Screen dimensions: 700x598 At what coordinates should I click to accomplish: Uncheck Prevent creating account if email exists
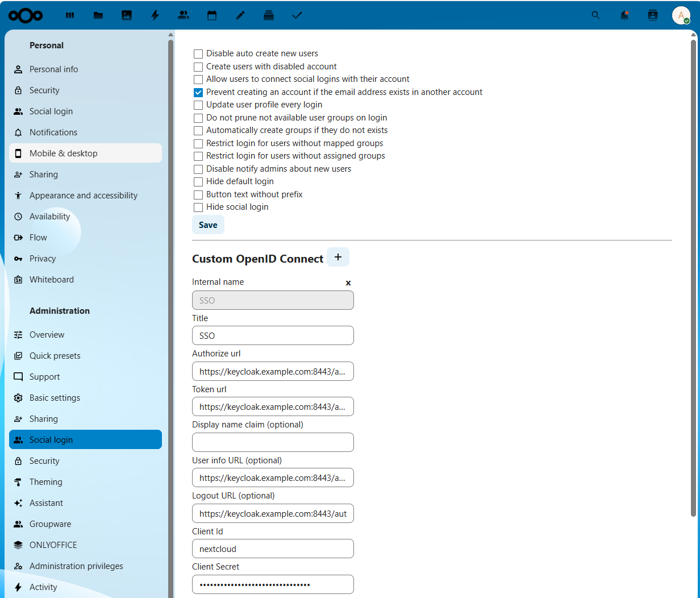pos(198,93)
